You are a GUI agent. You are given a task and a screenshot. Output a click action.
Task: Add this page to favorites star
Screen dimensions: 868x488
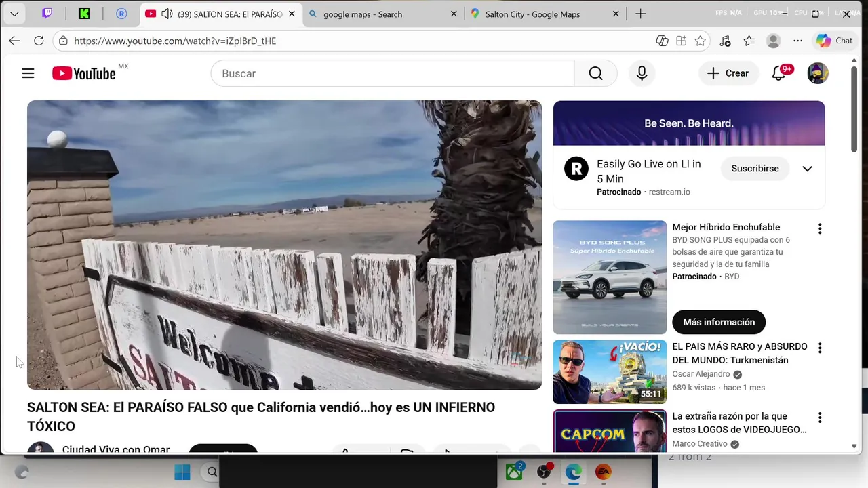point(701,41)
